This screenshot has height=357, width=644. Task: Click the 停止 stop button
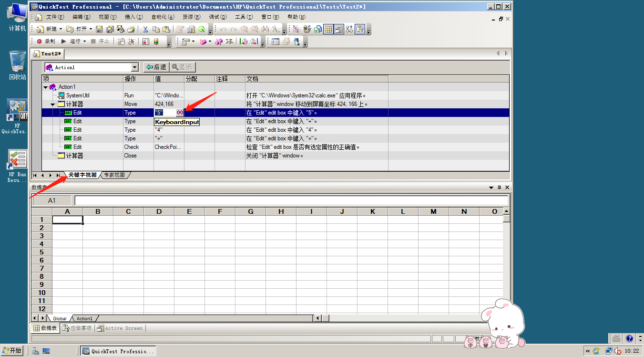[100, 42]
